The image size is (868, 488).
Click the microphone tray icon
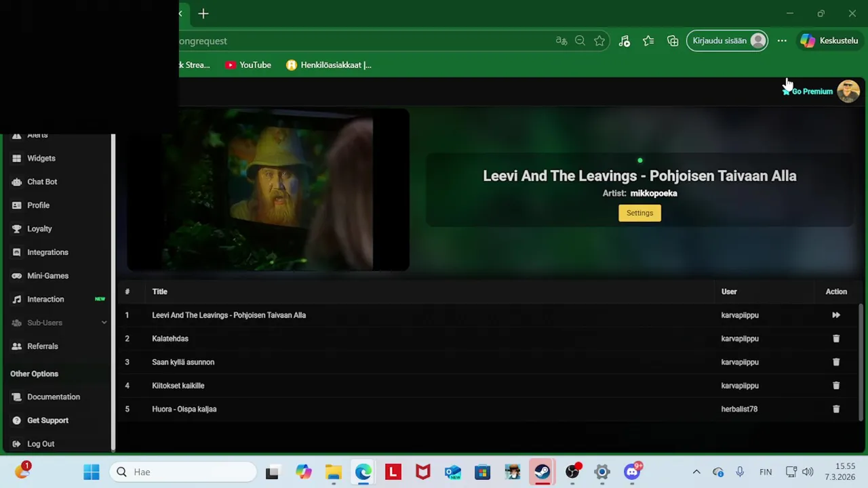[x=740, y=472]
